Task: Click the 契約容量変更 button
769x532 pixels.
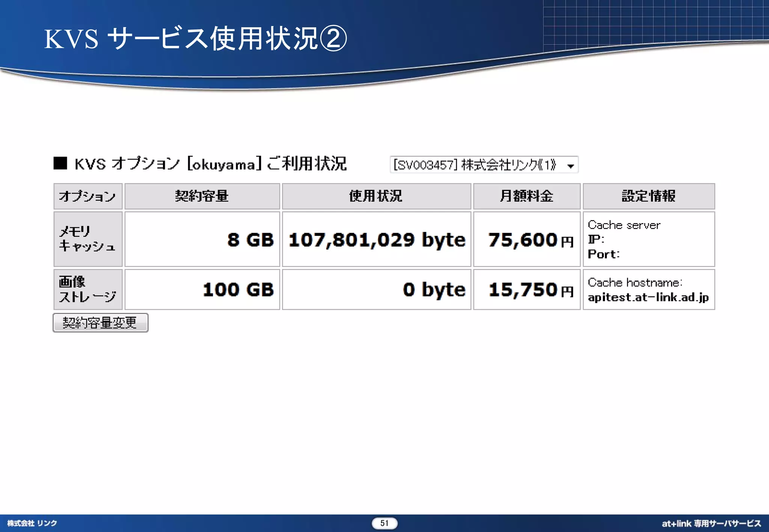Action: (100, 323)
